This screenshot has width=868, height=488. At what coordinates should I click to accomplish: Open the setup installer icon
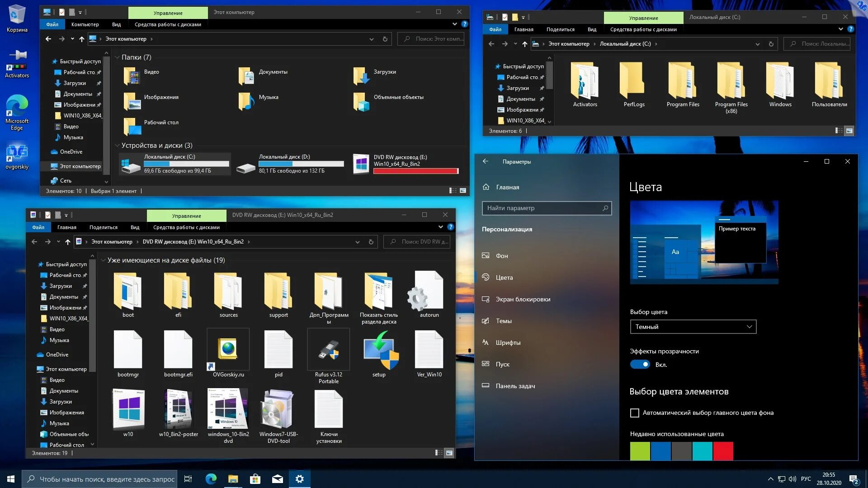(379, 350)
